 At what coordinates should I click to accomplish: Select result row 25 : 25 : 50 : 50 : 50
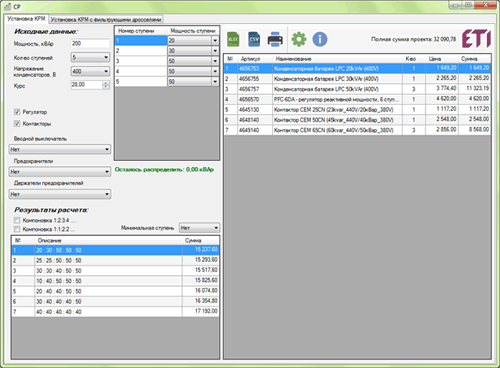point(115,260)
